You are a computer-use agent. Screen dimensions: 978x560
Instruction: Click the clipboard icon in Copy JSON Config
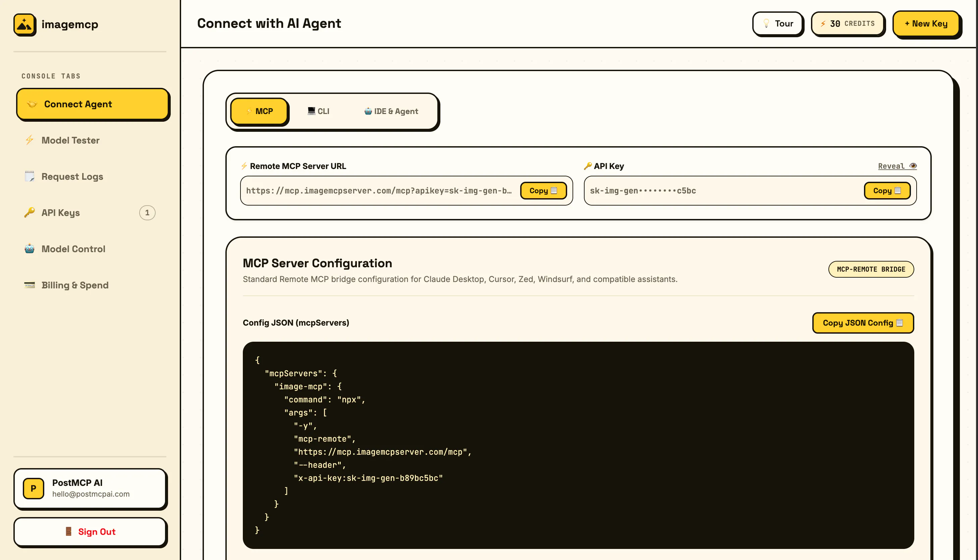coord(900,323)
